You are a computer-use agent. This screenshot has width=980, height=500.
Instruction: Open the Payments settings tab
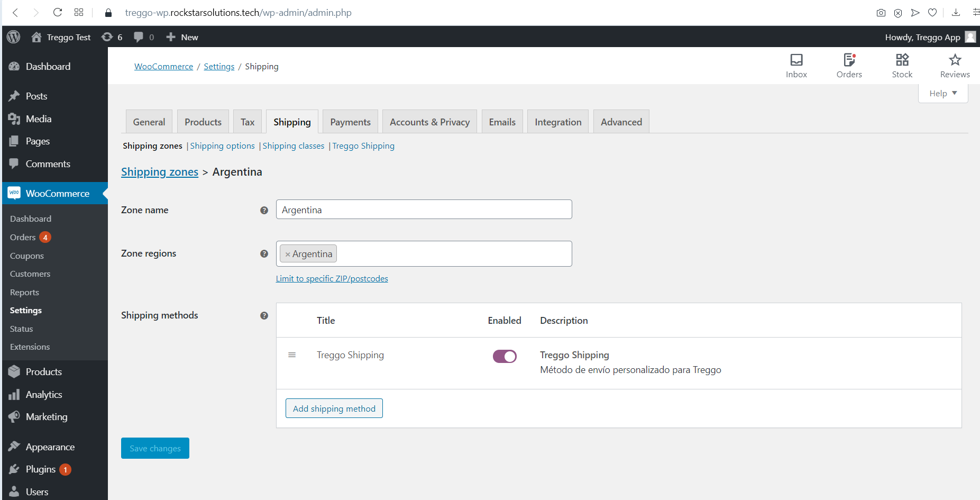coord(351,122)
